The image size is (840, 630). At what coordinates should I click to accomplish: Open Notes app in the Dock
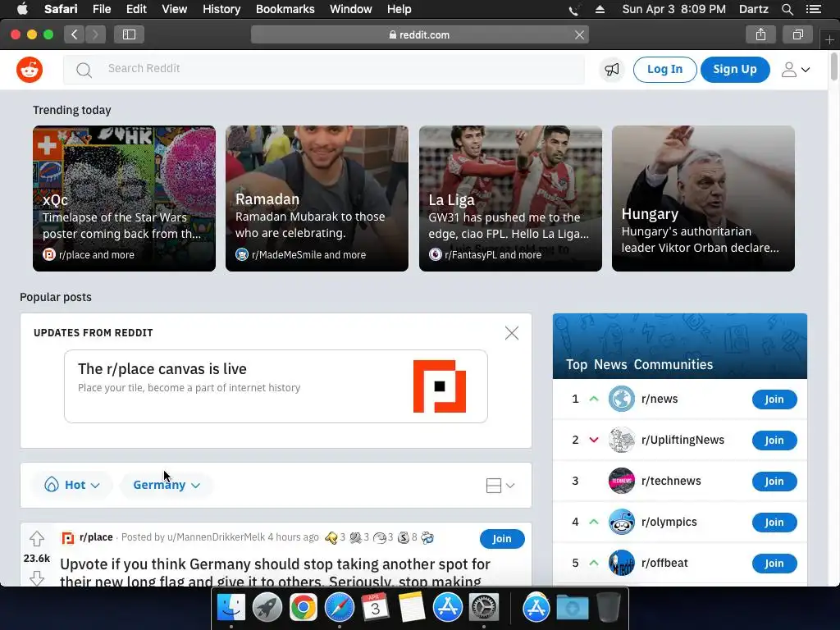pos(412,608)
